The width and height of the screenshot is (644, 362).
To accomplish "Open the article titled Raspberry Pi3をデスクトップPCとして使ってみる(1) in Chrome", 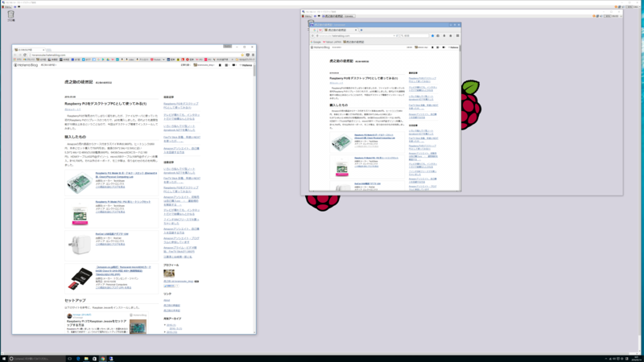I will point(105,104).
